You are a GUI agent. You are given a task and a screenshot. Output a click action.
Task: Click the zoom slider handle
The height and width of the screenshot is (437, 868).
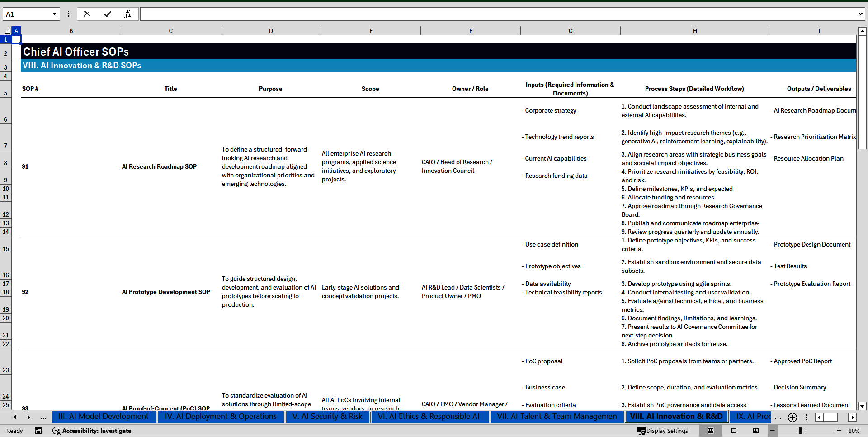pyautogui.click(x=800, y=431)
